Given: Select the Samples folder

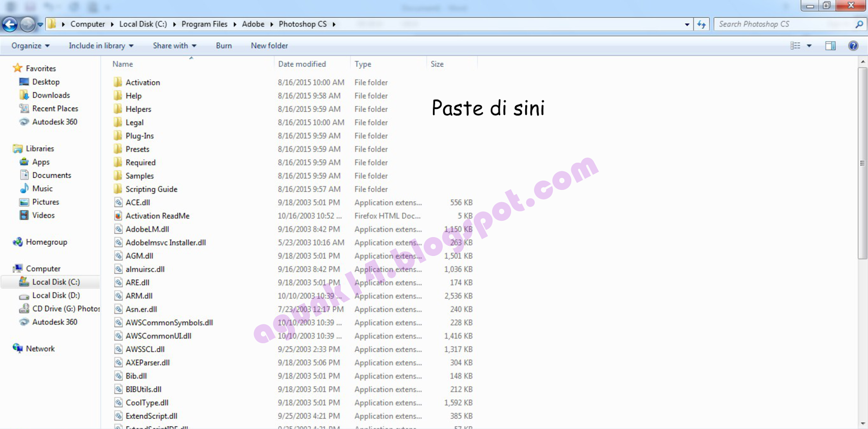Looking at the screenshot, I should tap(139, 176).
